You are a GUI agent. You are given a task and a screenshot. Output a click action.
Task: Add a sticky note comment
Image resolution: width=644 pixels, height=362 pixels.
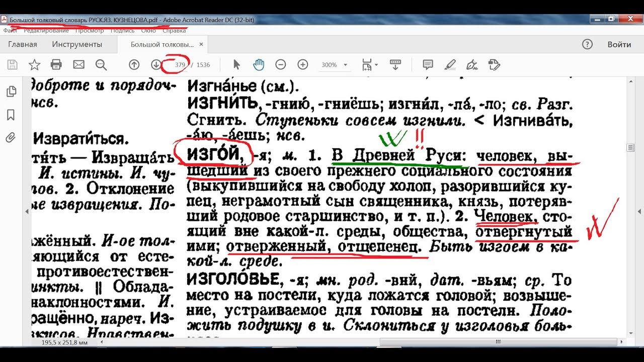click(x=428, y=64)
